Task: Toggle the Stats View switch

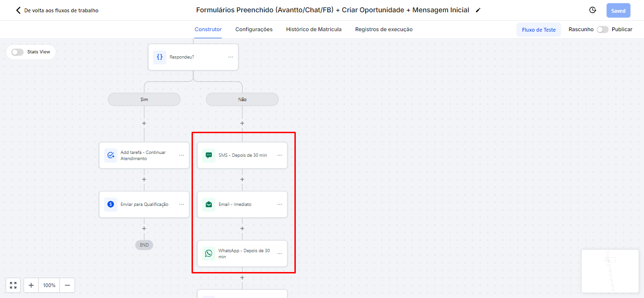Action: click(17, 52)
